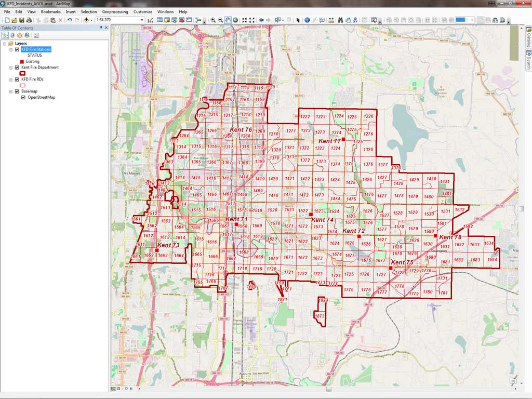Image resolution: width=532 pixels, height=399 pixels.
Task: Switch to List By Drawing Order
Action: [5, 35]
